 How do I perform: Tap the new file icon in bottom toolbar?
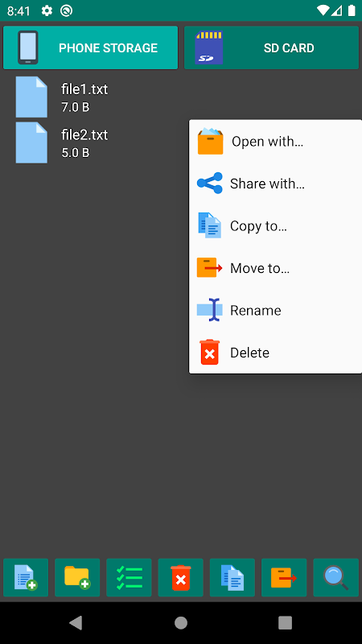[26, 577]
